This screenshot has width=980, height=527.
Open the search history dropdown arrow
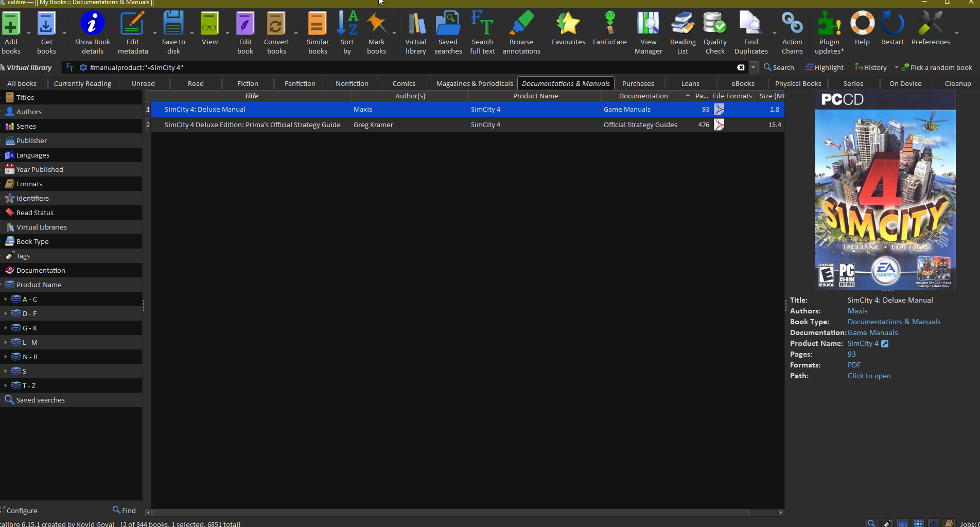coord(754,67)
